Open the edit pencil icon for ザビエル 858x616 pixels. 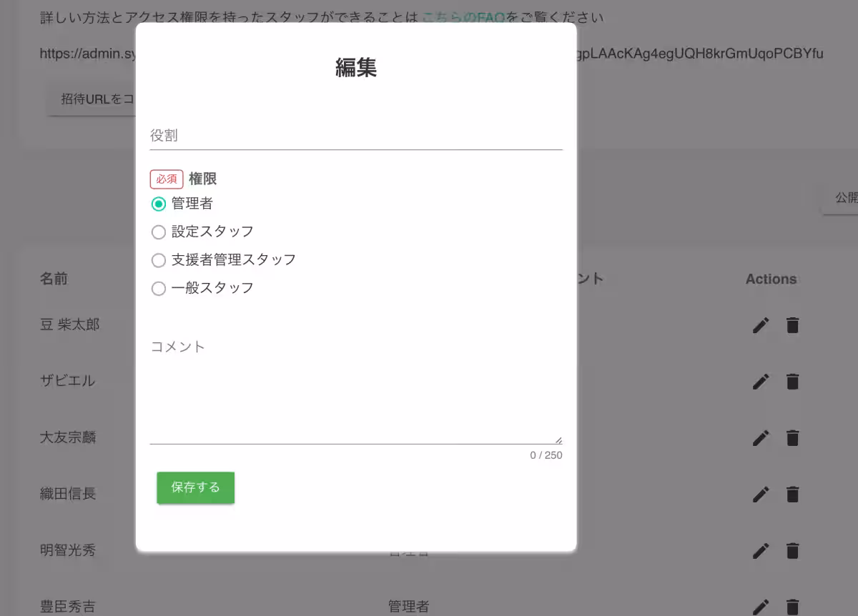coord(761,381)
